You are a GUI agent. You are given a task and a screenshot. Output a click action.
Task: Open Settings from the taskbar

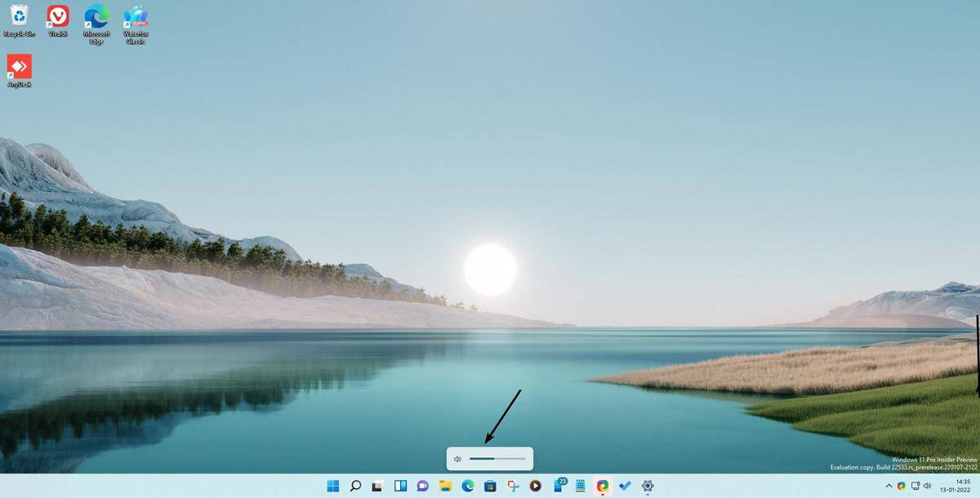click(646, 484)
